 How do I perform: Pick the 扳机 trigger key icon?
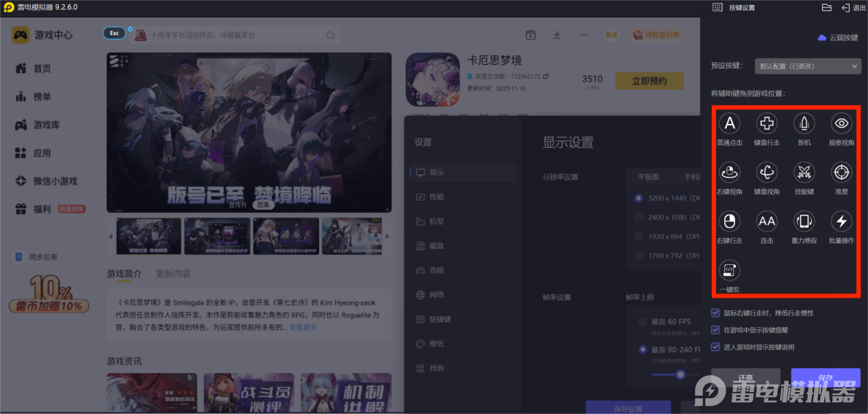tap(804, 124)
